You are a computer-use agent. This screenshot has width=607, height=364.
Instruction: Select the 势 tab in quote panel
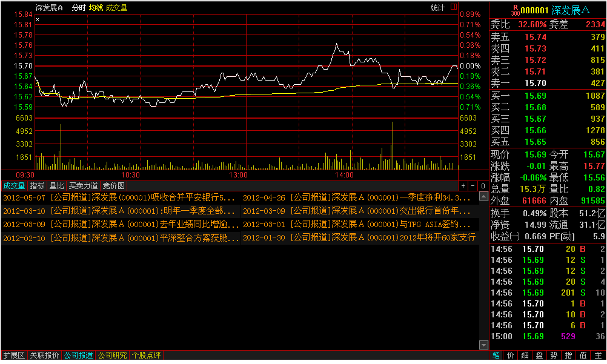click(x=554, y=355)
